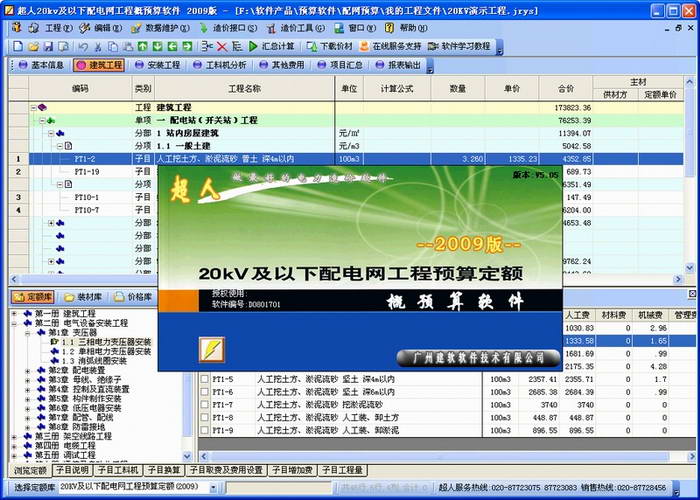
Task: Open the 子目增加费 bottom tab
Action: [x=293, y=470]
